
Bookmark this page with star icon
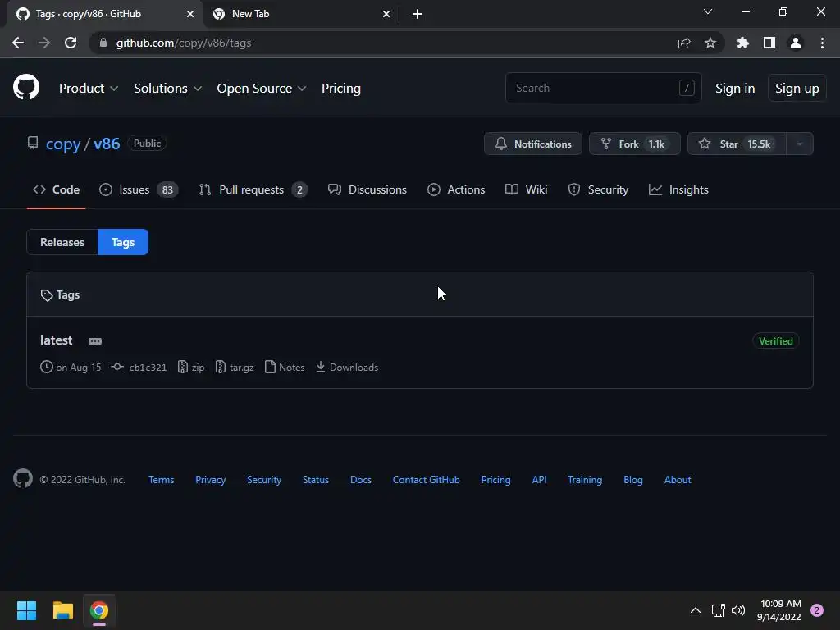click(x=710, y=43)
